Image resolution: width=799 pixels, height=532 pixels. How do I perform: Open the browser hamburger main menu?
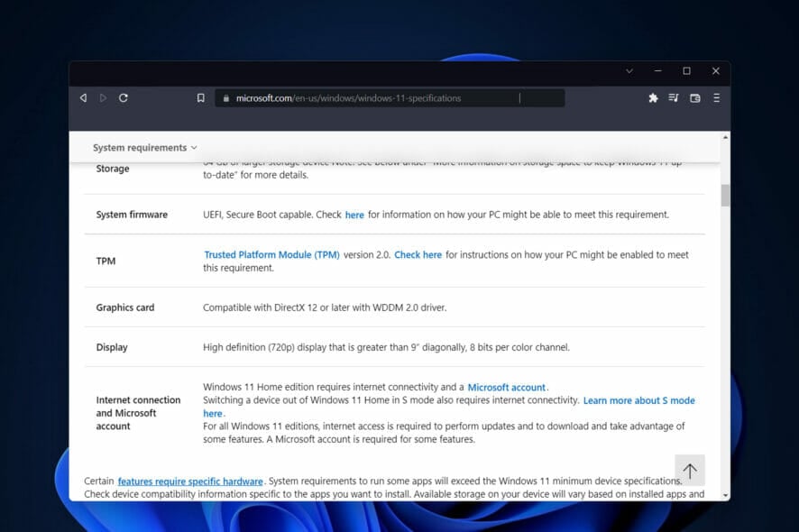pyautogui.click(x=716, y=97)
